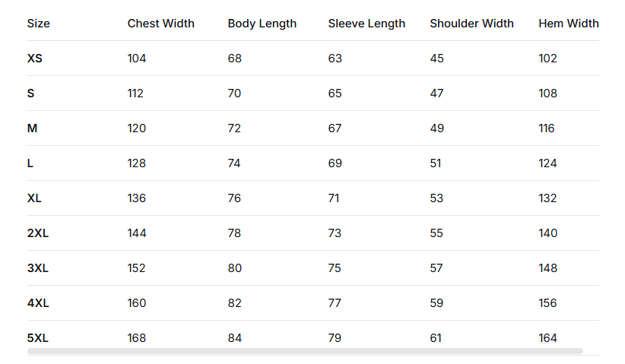Select the 3XL size row label
Image resolution: width=625 pixels, height=364 pixels.
[38, 268]
